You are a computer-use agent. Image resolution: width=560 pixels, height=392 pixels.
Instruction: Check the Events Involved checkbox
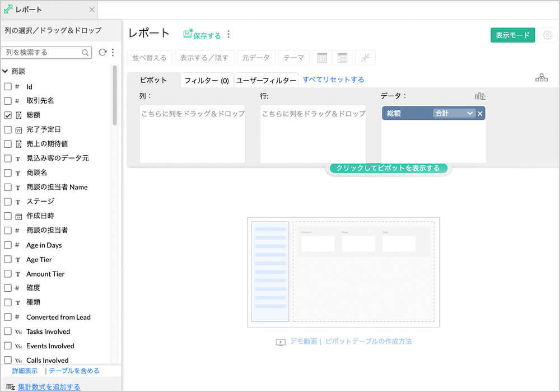(7, 346)
